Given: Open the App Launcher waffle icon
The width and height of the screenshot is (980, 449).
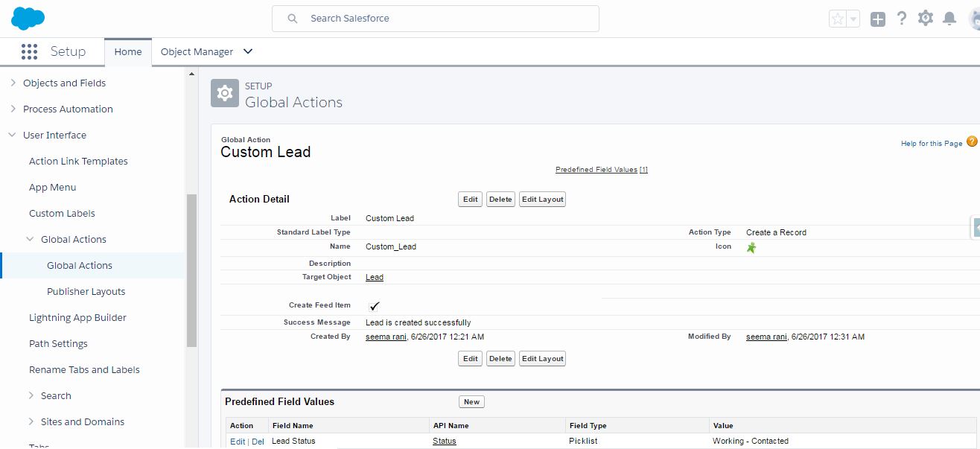Looking at the screenshot, I should (x=29, y=51).
